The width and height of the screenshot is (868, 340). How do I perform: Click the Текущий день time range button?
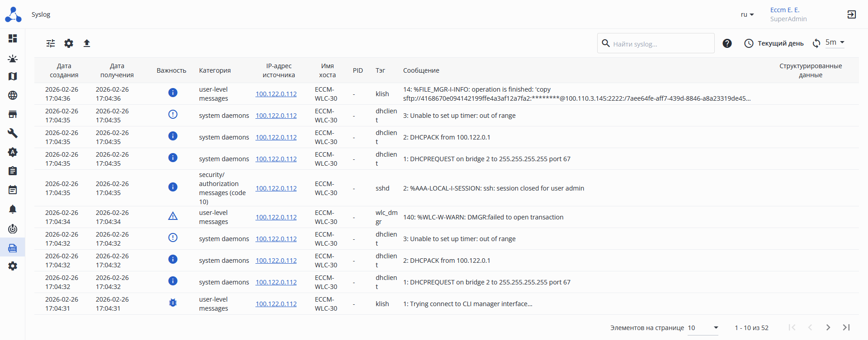coord(774,43)
